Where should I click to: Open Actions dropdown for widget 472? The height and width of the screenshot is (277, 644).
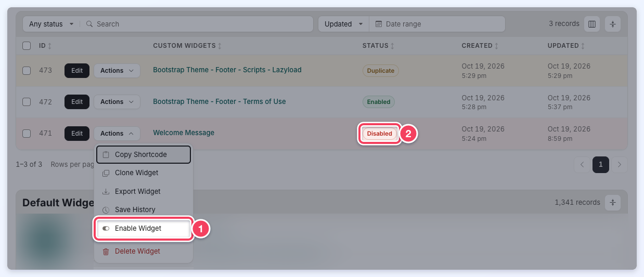(117, 102)
